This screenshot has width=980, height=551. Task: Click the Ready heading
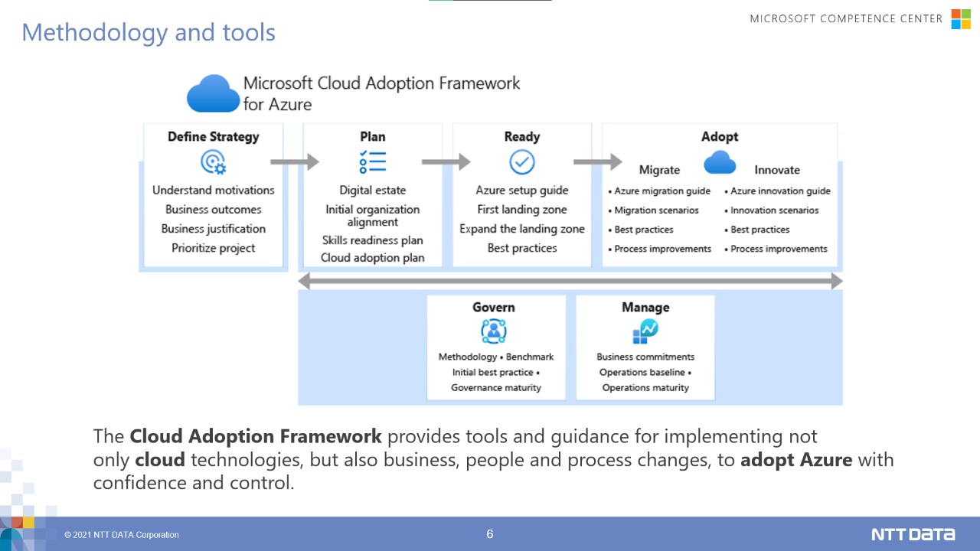[522, 137]
